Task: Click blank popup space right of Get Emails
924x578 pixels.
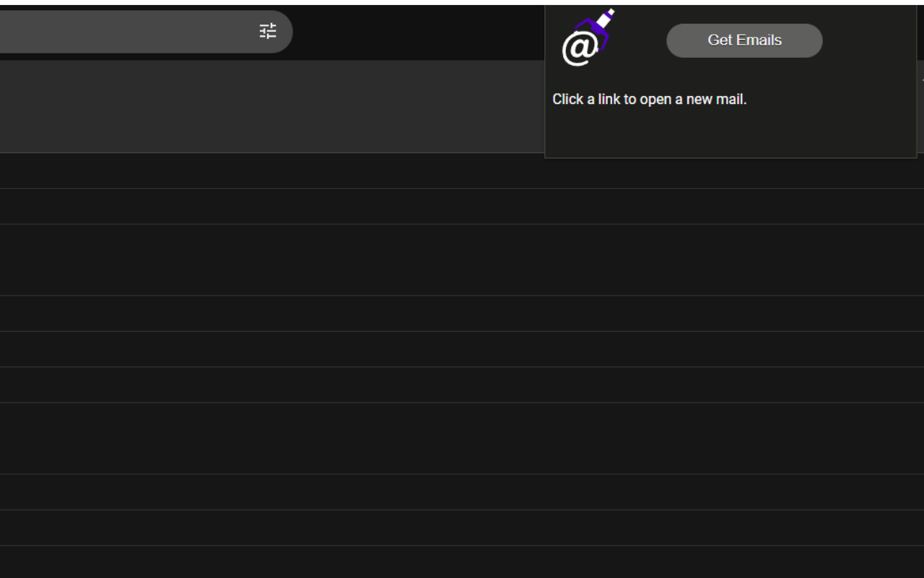Action: [x=870, y=40]
